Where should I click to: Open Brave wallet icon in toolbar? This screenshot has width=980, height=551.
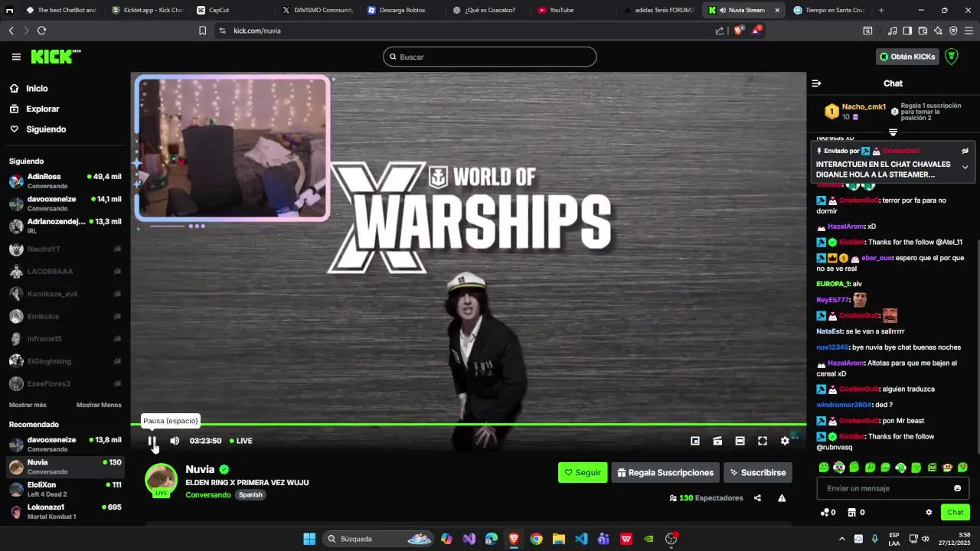[x=923, y=31]
